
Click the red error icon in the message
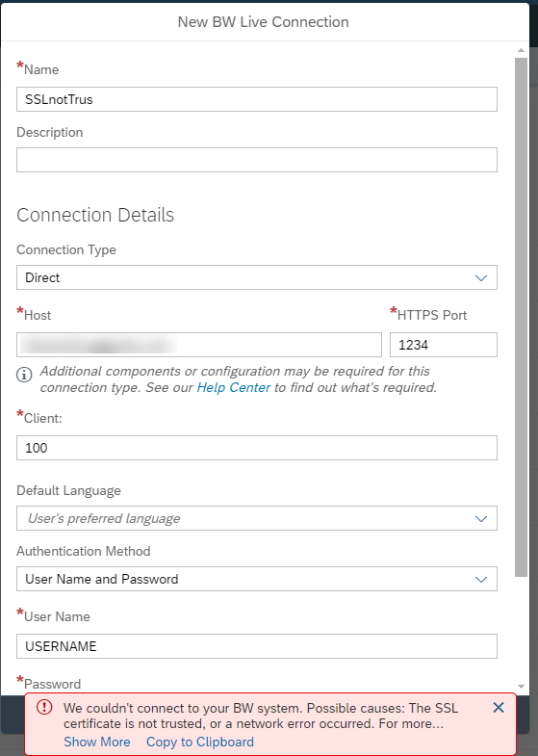(44, 707)
